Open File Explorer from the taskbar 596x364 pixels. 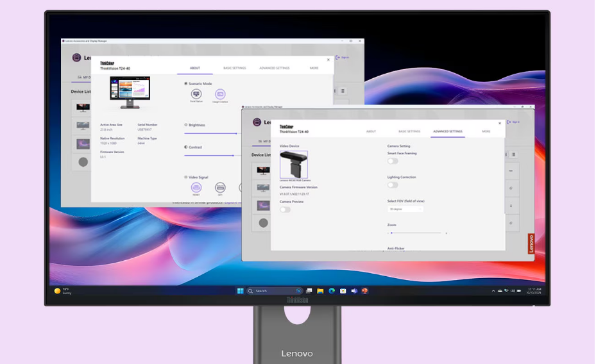pyautogui.click(x=320, y=291)
